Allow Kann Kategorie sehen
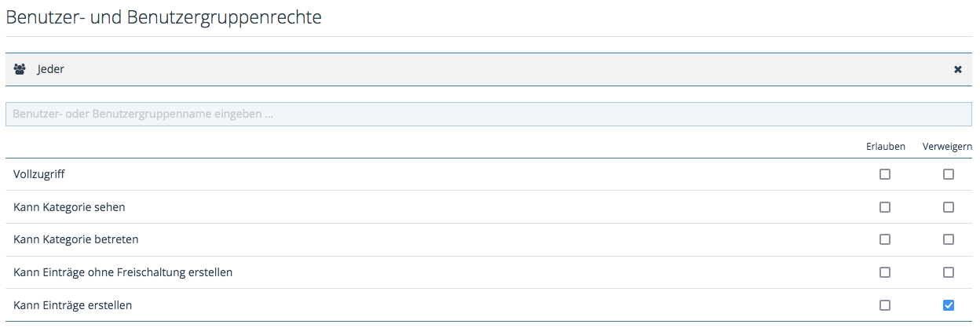This screenshot has width=980, height=328. click(885, 207)
